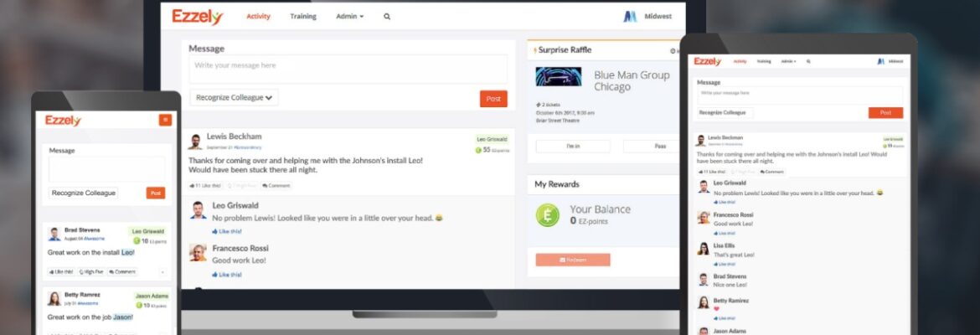Click the Ezzely logo on the laptop screen

198,17
